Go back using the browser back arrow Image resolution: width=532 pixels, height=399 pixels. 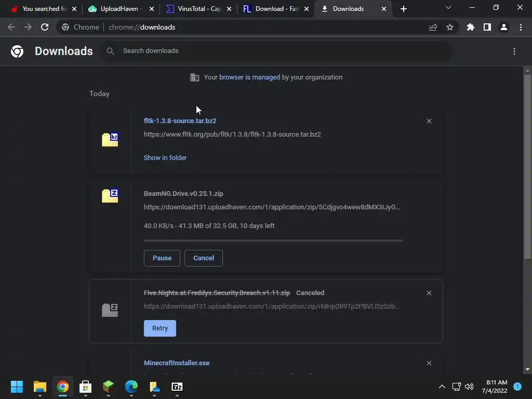point(11,27)
